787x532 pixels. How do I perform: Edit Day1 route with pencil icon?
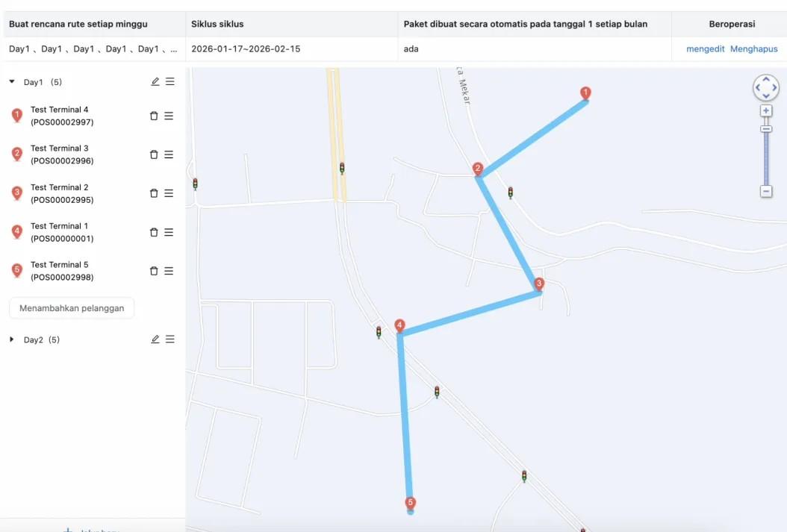pos(155,81)
